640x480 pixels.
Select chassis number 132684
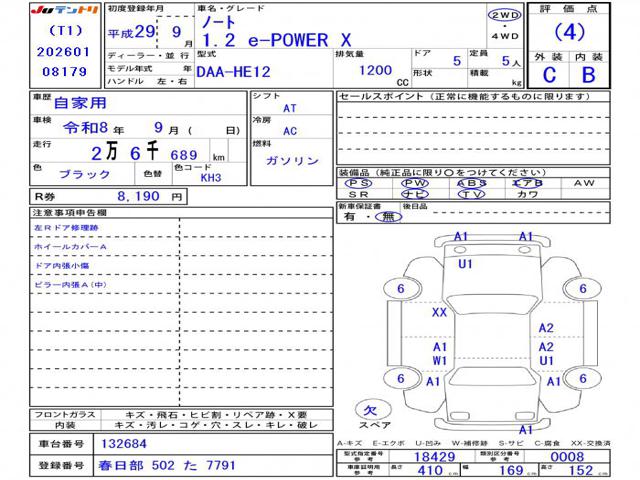tap(124, 444)
